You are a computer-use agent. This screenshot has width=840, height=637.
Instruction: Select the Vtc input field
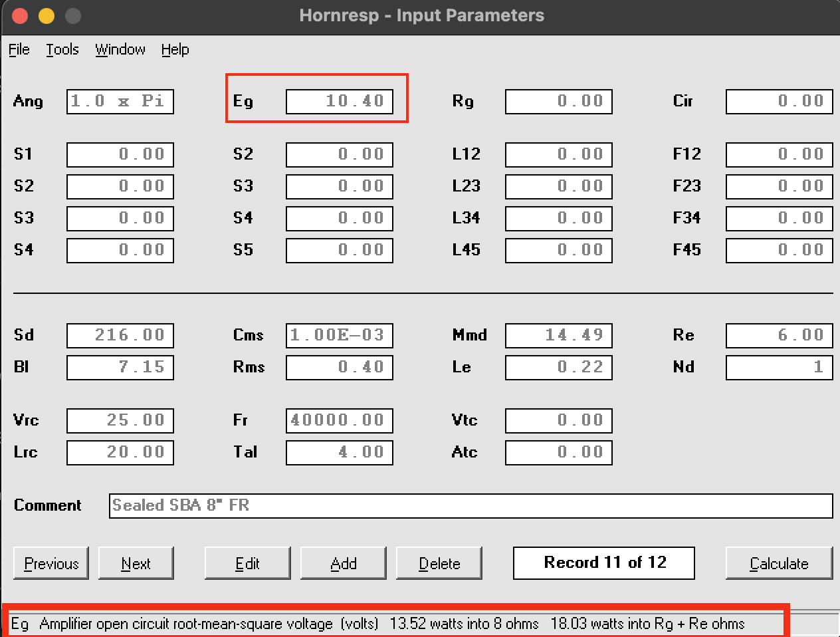[559, 421]
